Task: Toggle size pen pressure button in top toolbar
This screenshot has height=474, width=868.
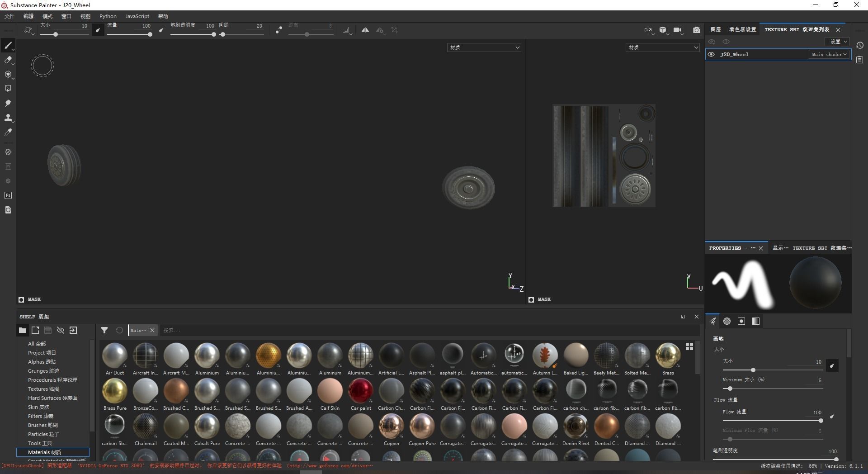Action: [98, 30]
